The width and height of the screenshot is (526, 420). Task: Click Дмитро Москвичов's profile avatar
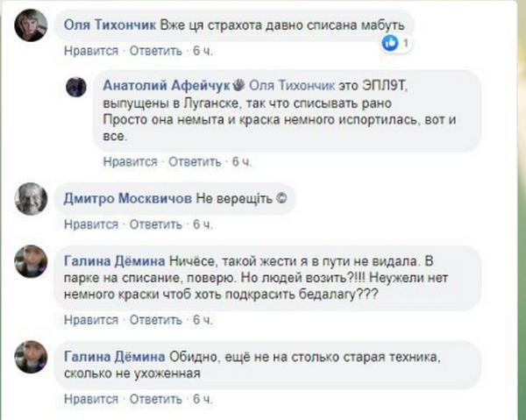tap(33, 199)
